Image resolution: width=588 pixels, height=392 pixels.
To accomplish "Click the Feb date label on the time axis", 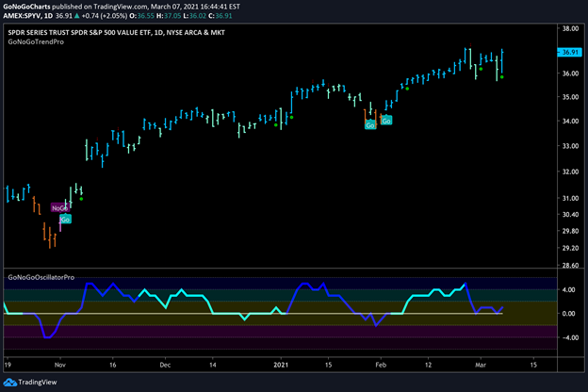I will tap(381, 365).
